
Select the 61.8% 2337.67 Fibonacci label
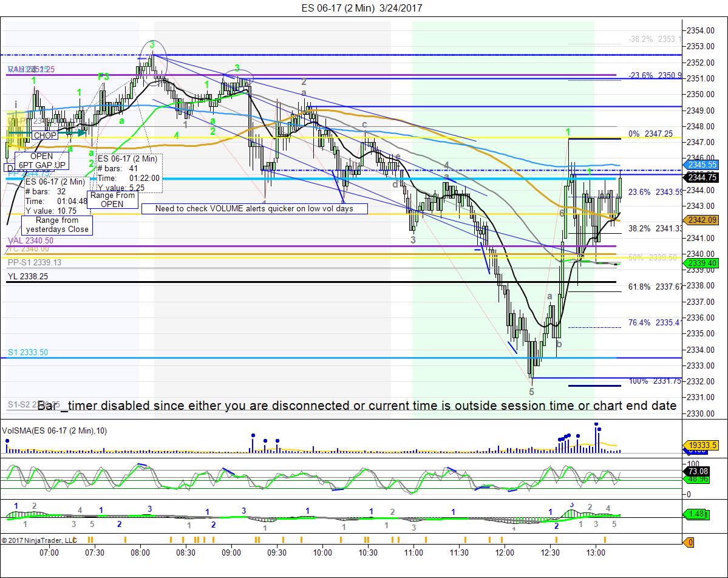click(x=655, y=287)
